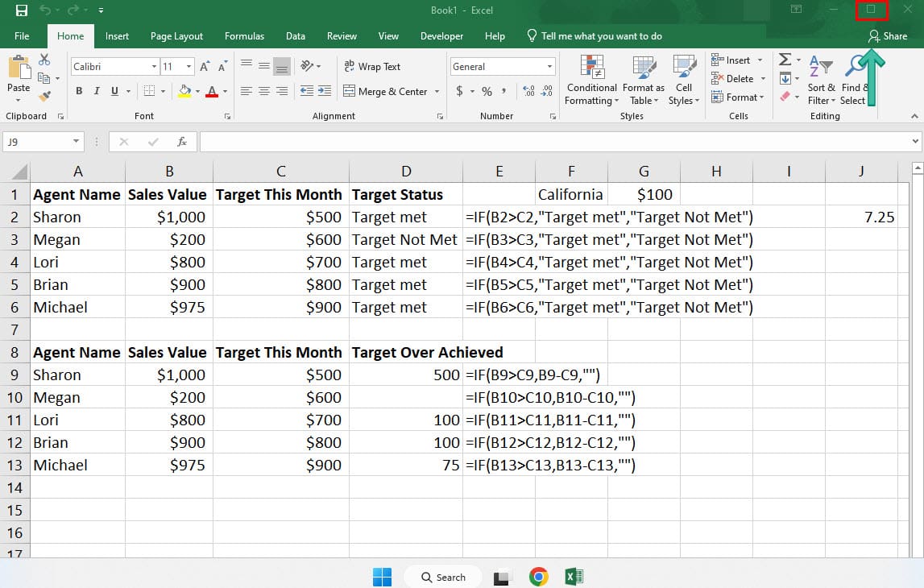The image size is (924, 588).
Task: Open the File tab
Action: pyautogui.click(x=22, y=36)
